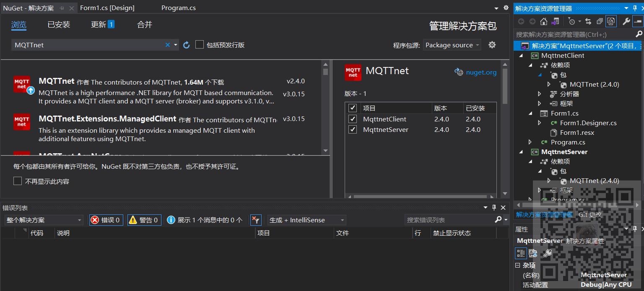
Task: Click the Solution Explorer search magnifier icon
Action: (639, 34)
